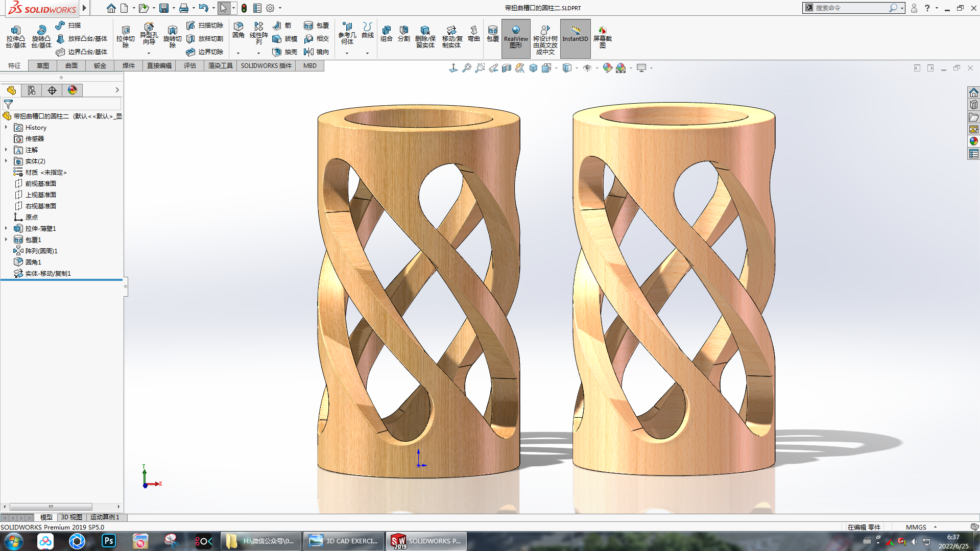The image size is (980, 551).
Task: Click the Zoom to Fit view icon
Action: pyautogui.click(x=467, y=68)
